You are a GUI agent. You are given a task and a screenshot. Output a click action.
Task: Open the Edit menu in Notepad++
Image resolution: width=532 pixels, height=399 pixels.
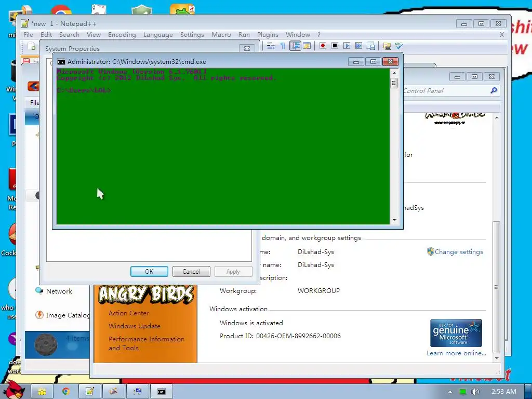click(x=46, y=35)
